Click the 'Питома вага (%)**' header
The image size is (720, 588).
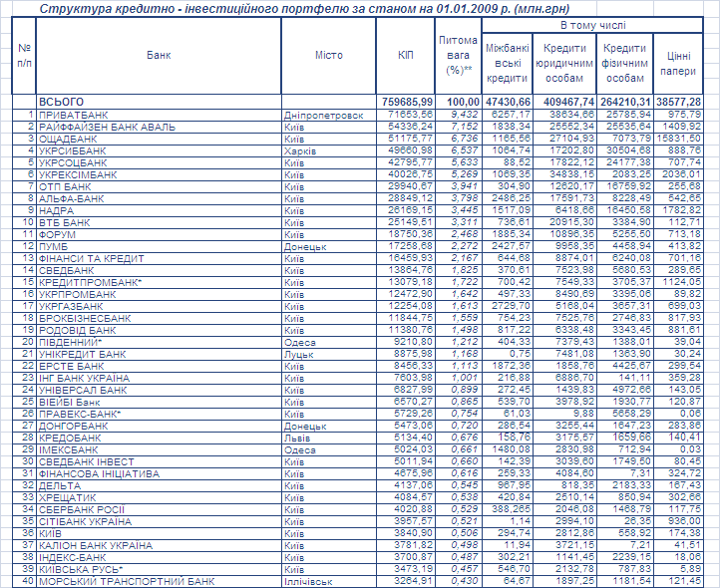click(458, 56)
